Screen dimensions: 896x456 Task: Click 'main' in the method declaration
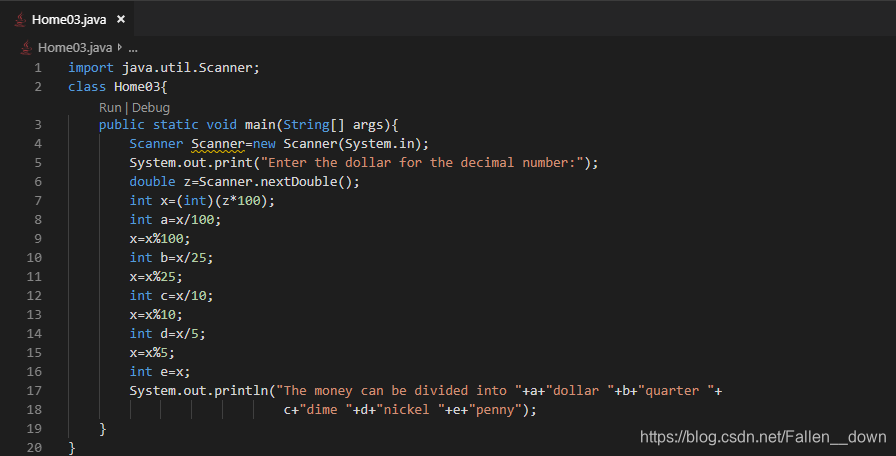[260, 125]
